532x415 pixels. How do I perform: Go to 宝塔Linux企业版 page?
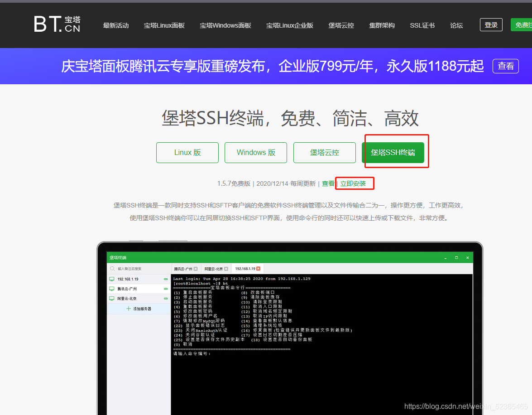290,25
